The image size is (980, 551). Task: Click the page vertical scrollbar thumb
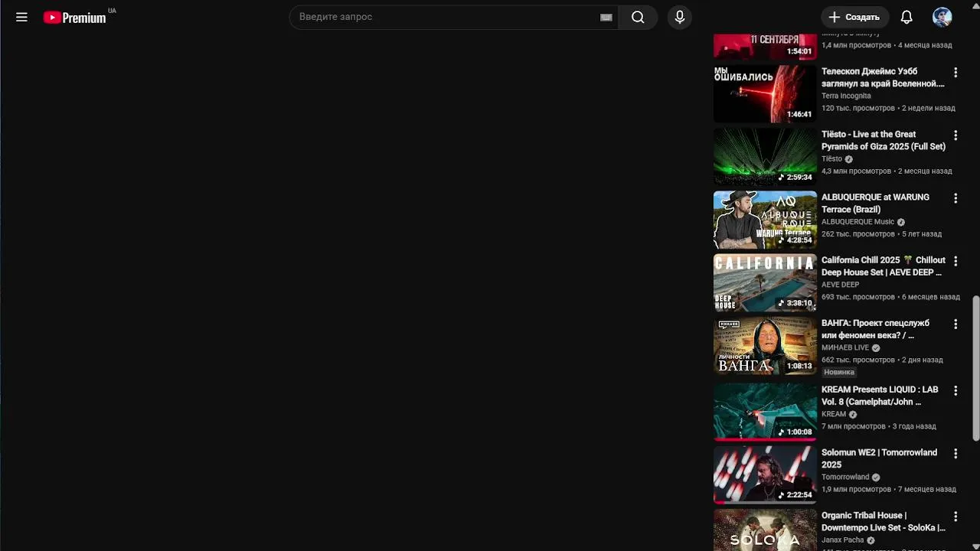coord(975,369)
